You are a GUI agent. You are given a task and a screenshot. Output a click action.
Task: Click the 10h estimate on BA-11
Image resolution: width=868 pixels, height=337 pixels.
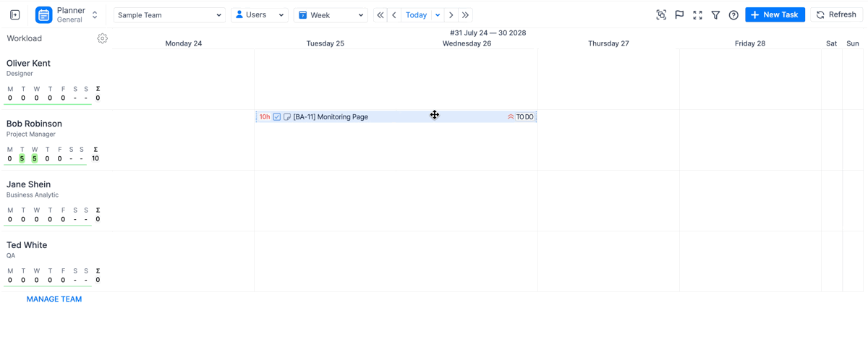[x=265, y=116]
